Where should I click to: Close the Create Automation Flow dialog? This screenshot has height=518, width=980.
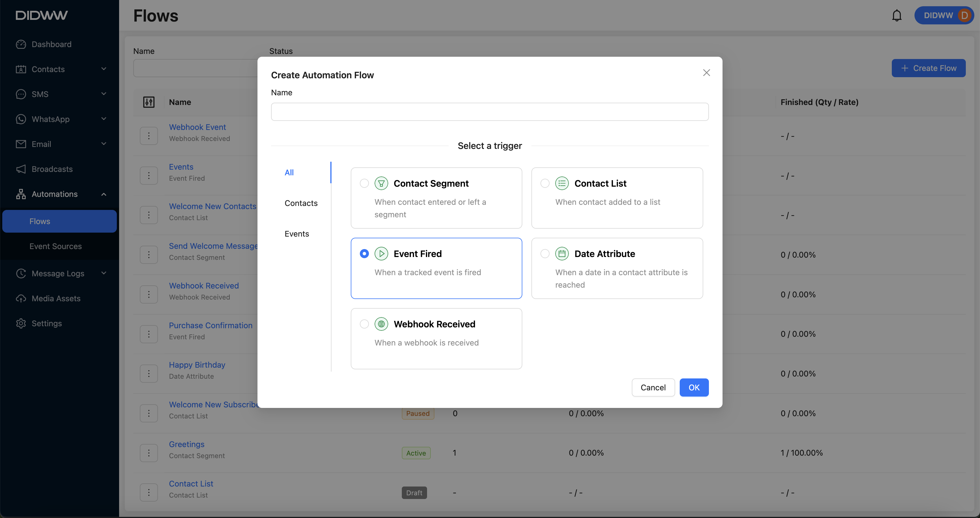point(706,73)
